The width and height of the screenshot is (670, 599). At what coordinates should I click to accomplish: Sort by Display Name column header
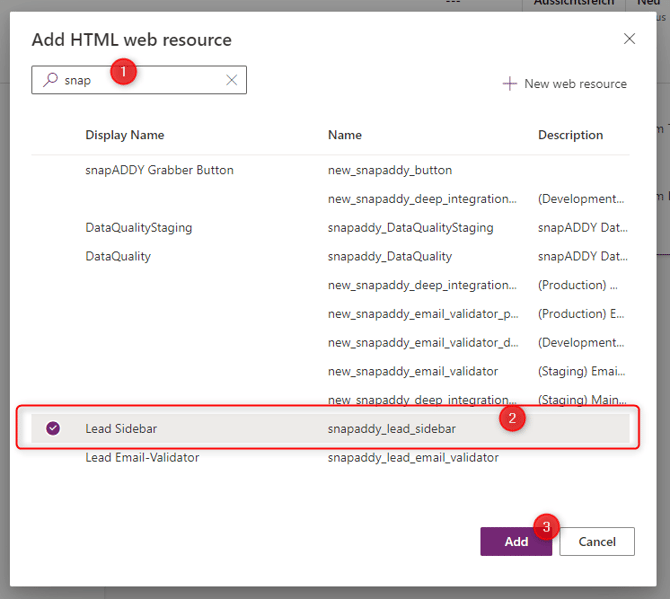pyautogui.click(x=124, y=135)
